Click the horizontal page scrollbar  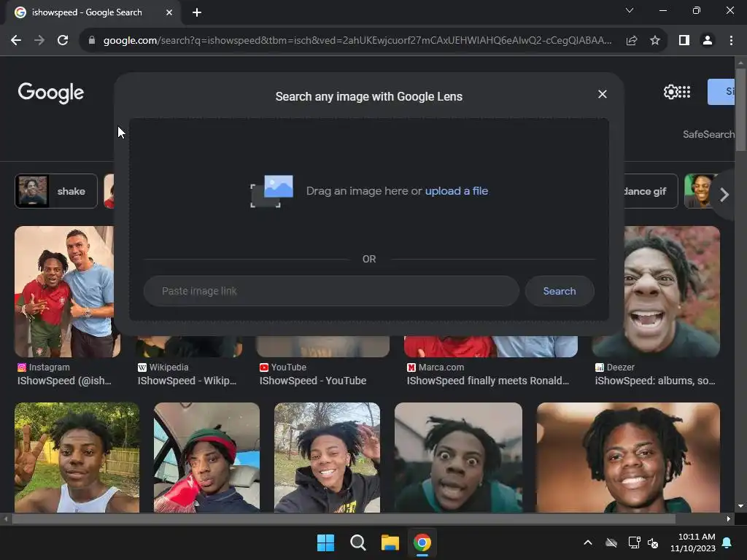click(x=344, y=519)
